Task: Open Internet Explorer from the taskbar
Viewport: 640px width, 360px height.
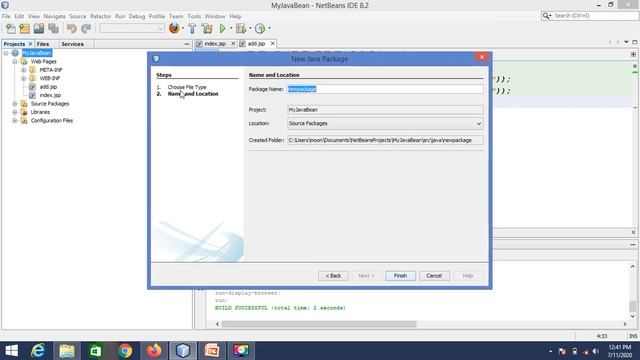Action: (38, 351)
